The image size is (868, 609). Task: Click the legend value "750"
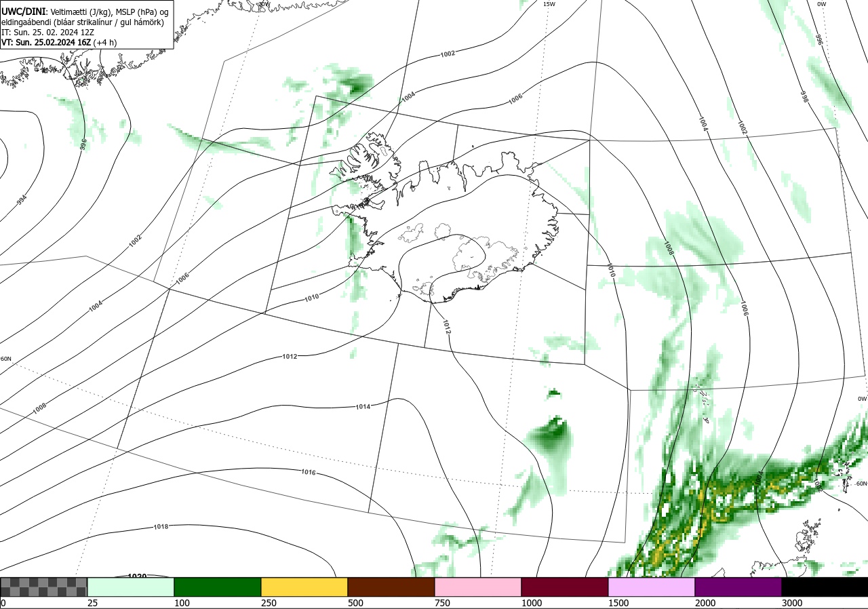[x=442, y=603]
